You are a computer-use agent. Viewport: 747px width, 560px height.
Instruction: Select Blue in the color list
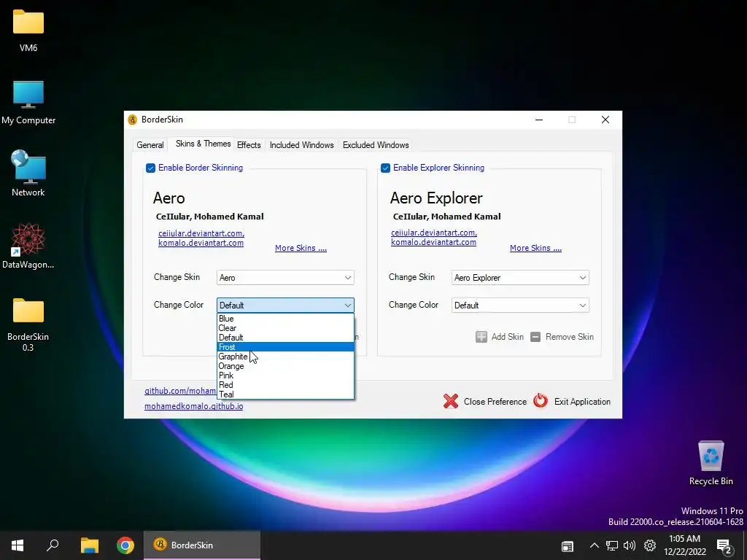[x=285, y=319]
